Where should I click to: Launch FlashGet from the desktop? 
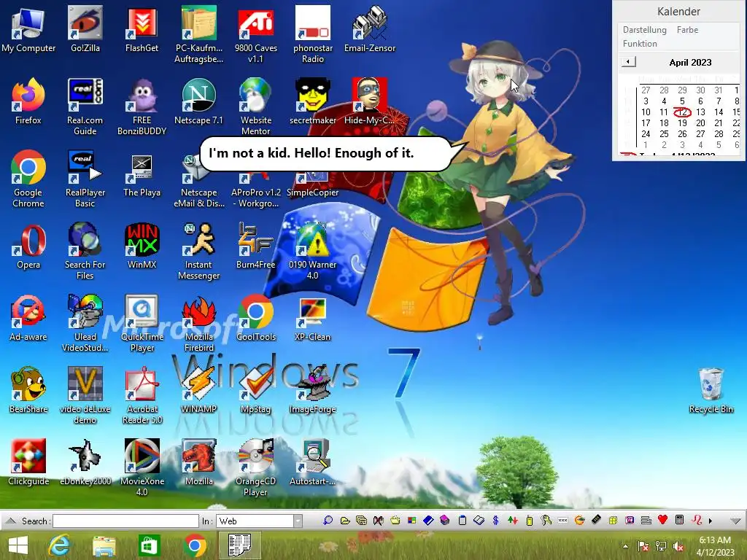142,28
